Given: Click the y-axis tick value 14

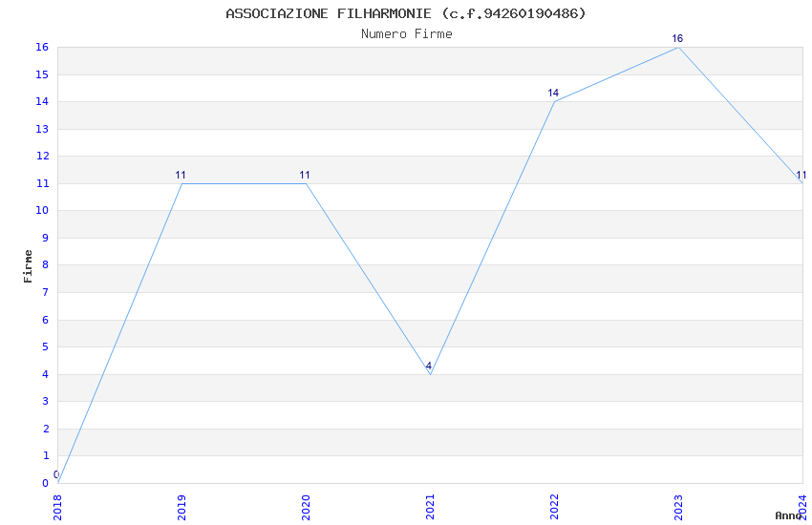Looking at the screenshot, I should click(x=42, y=101).
